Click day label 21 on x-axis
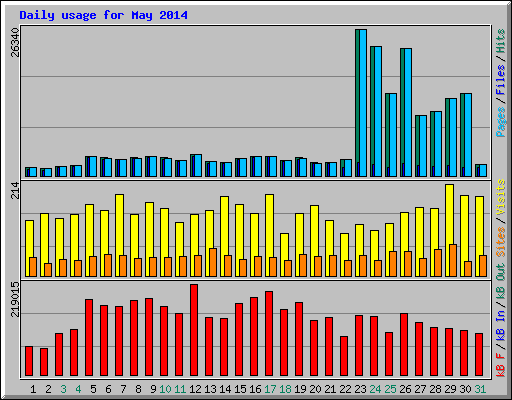Viewport: 512px width, 400px height. [330, 389]
